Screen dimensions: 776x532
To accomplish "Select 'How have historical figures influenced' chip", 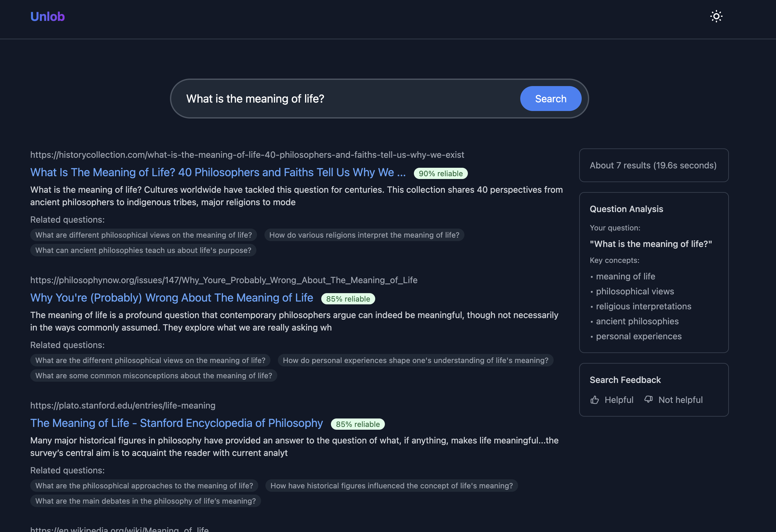I will pyautogui.click(x=391, y=486).
